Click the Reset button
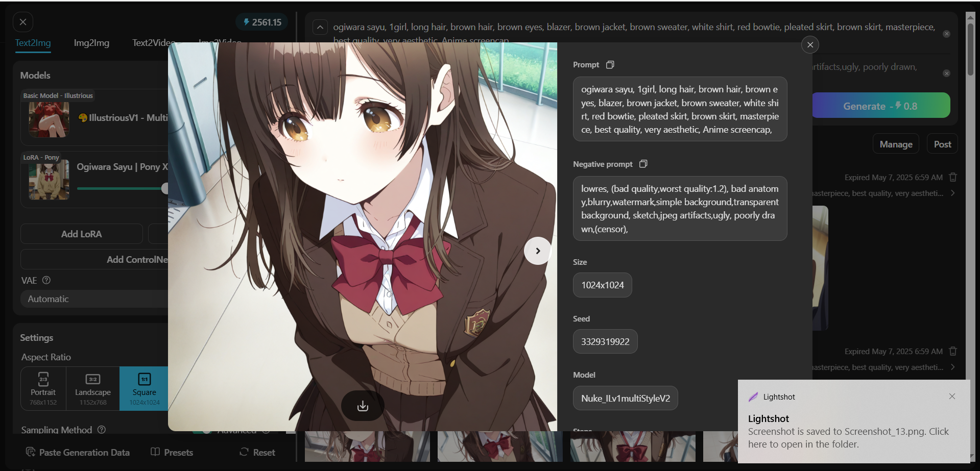 [x=257, y=452]
